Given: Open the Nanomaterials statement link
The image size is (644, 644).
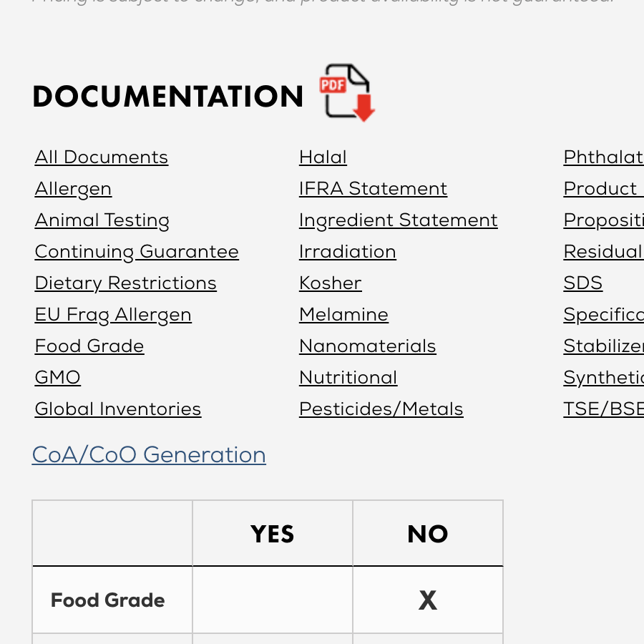Looking at the screenshot, I should (x=367, y=346).
